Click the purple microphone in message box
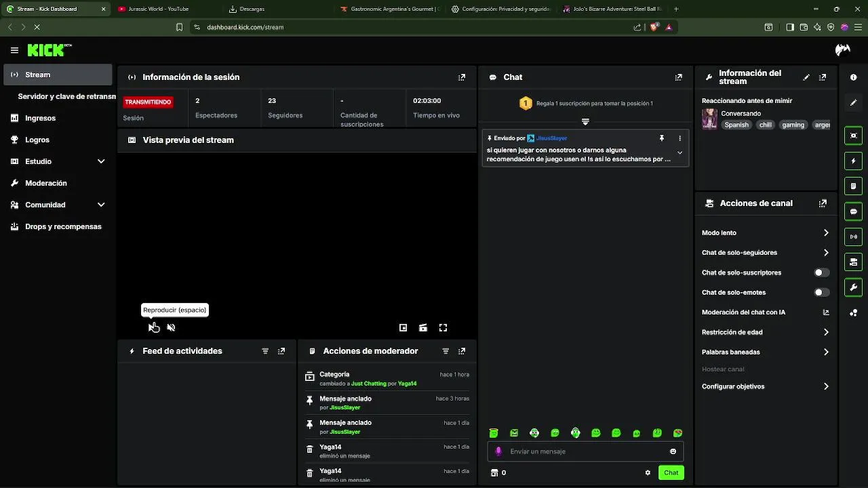The image size is (868, 488). (x=498, y=451)
